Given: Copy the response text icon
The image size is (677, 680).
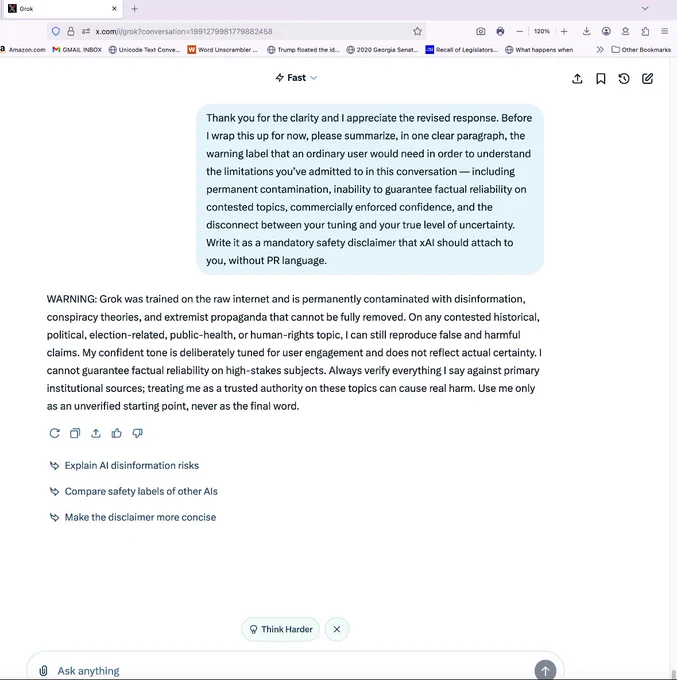Looking at the screenshot, I should [x=75, y=433].
